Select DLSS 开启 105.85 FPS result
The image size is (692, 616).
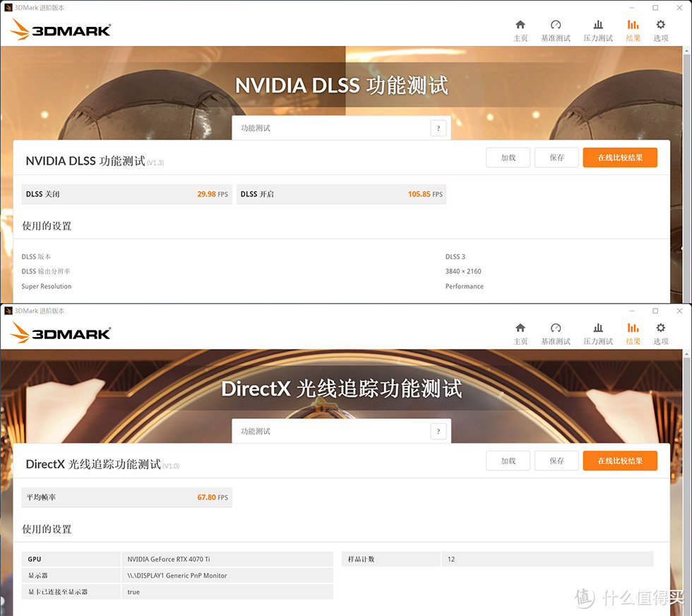pyautogui.click(x=342, y=194)
